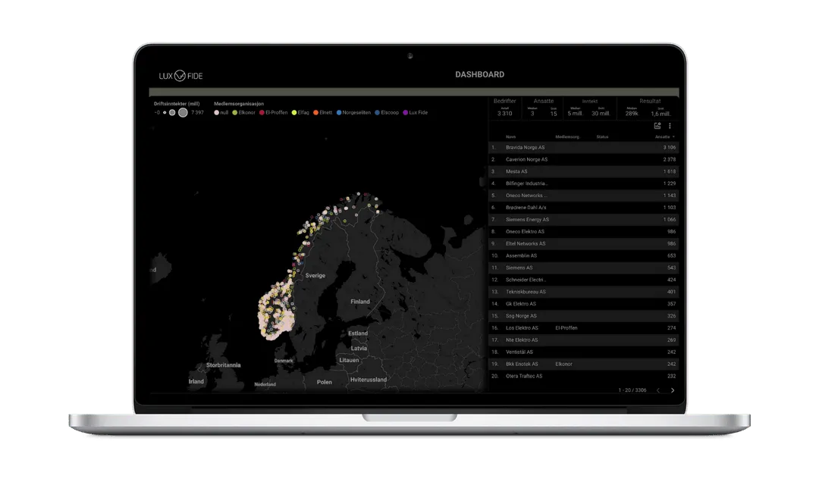The image size is (819, 504).
Task: Click the DASHBOARD title
Action: (479, 75)
